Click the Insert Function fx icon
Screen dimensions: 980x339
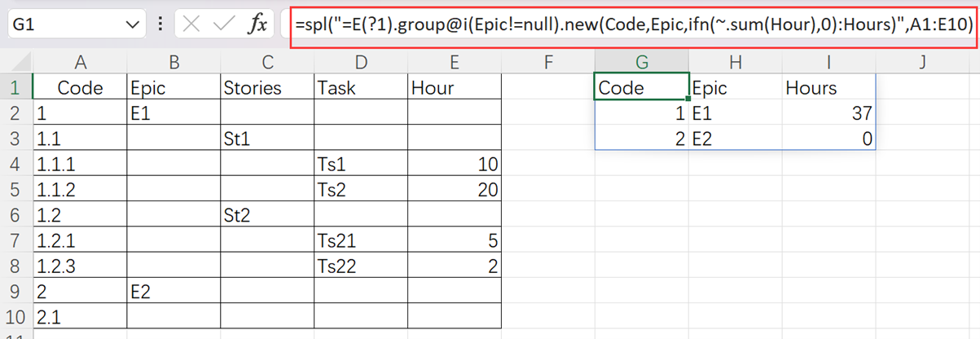coord(257,25)
